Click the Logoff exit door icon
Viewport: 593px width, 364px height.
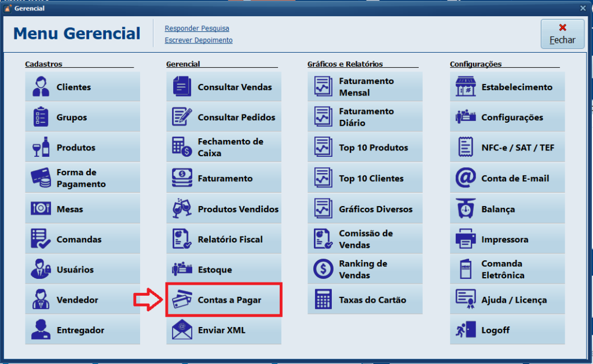pyautogui.click(x=466, y=330)
